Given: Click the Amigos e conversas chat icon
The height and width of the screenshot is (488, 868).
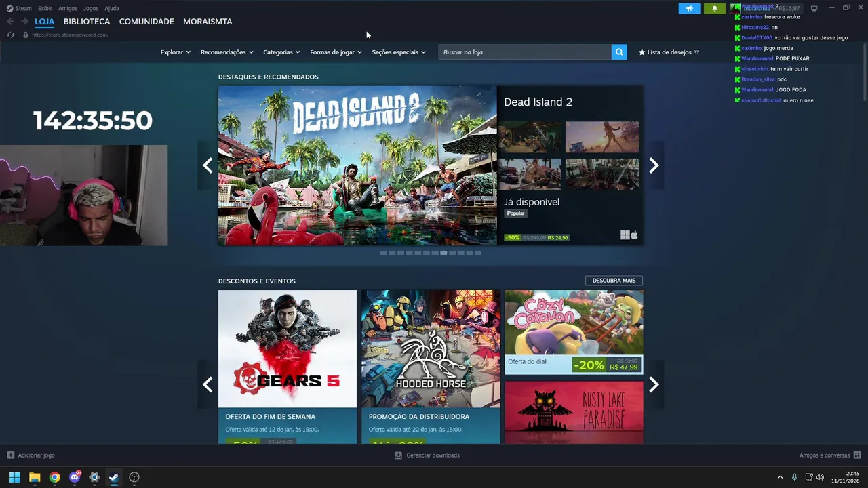Looking at the screenshot, I should click(857, 455).
